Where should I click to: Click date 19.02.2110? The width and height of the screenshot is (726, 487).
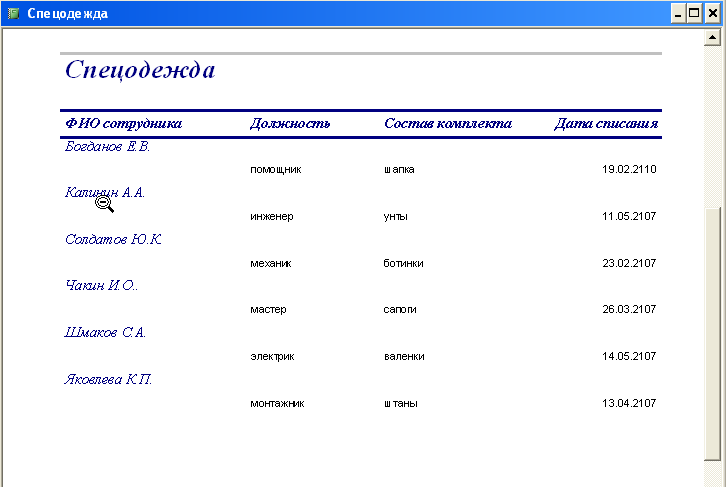point(629,169)
